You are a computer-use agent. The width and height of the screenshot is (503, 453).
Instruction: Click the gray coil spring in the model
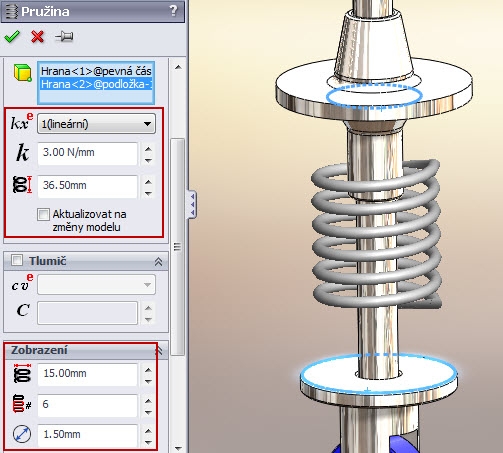point(376,233)
